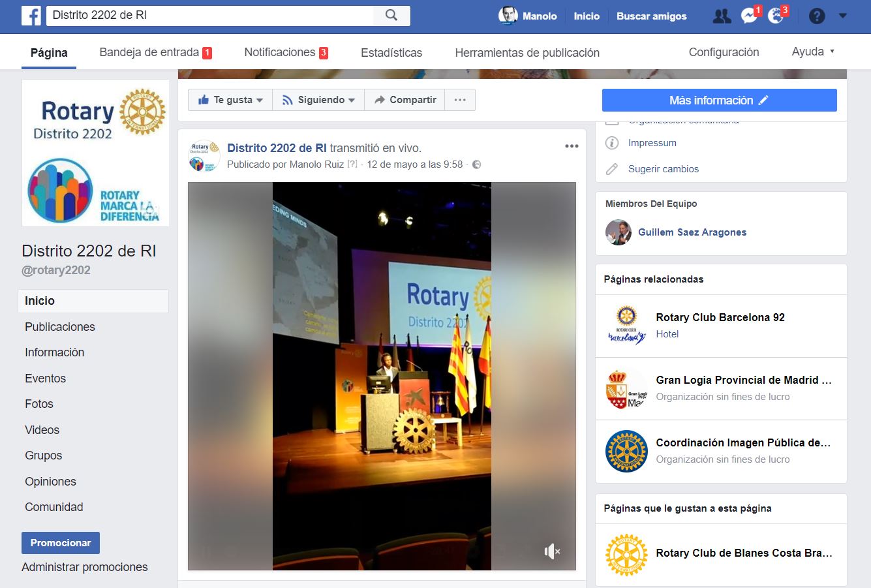Open the Bandeja de entrada tab
871x588 pixels.
(155, 53)
